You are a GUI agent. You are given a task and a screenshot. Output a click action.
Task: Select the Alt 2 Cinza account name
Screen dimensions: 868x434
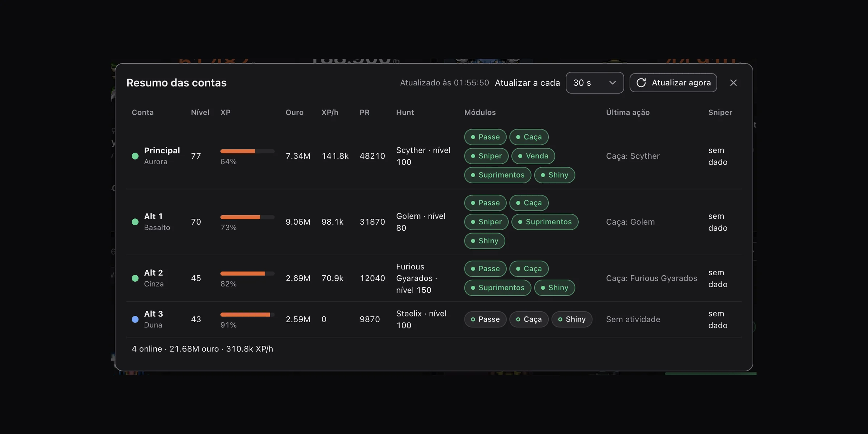[x=154, y=278]
